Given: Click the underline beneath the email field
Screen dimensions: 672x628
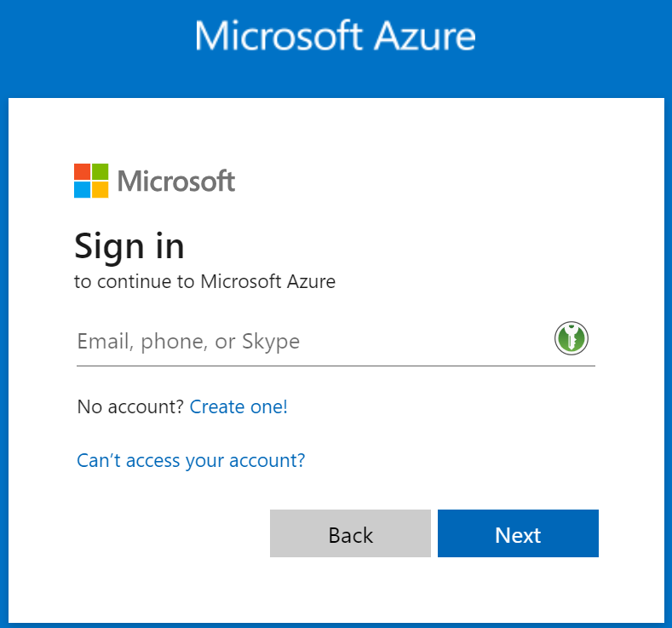Looking at the screenshot, I should [x=336, y=366].
